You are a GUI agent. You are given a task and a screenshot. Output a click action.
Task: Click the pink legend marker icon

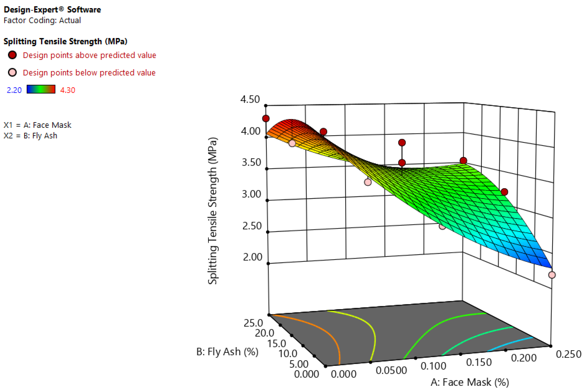pyautogui.click(x=12, y=72)
